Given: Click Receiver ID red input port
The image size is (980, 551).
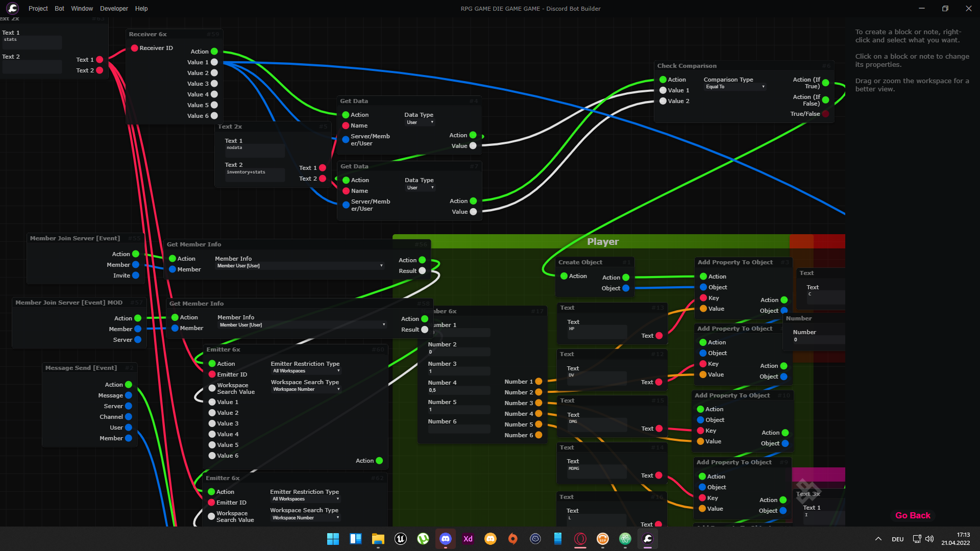Looking at the screenshot, I should click(x=134, y=48).
